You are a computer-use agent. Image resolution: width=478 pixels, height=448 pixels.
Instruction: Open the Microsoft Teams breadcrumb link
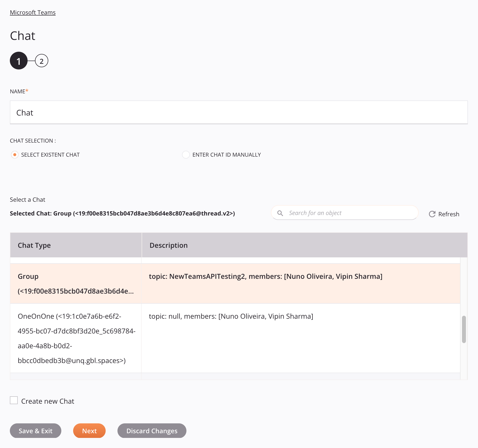pyautogui.click(x=33, y=12)
